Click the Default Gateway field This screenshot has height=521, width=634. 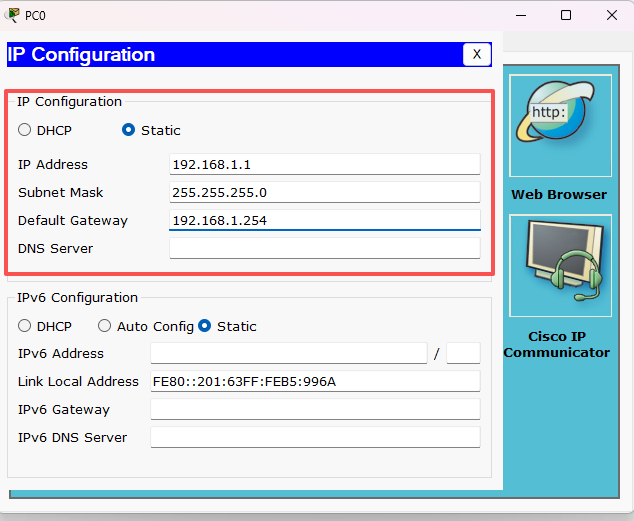325,220
